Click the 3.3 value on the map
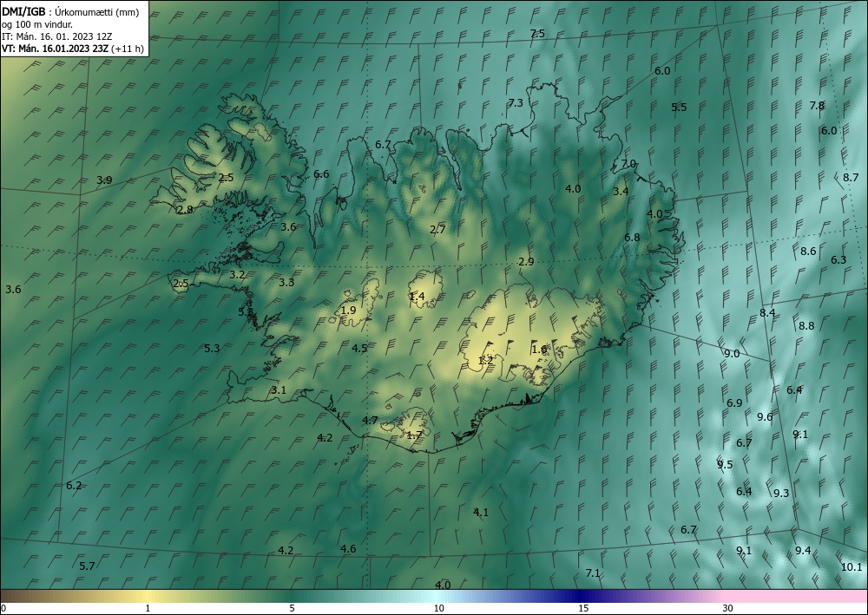Viewport: 868px width, 615px height. tap(286, 283)
